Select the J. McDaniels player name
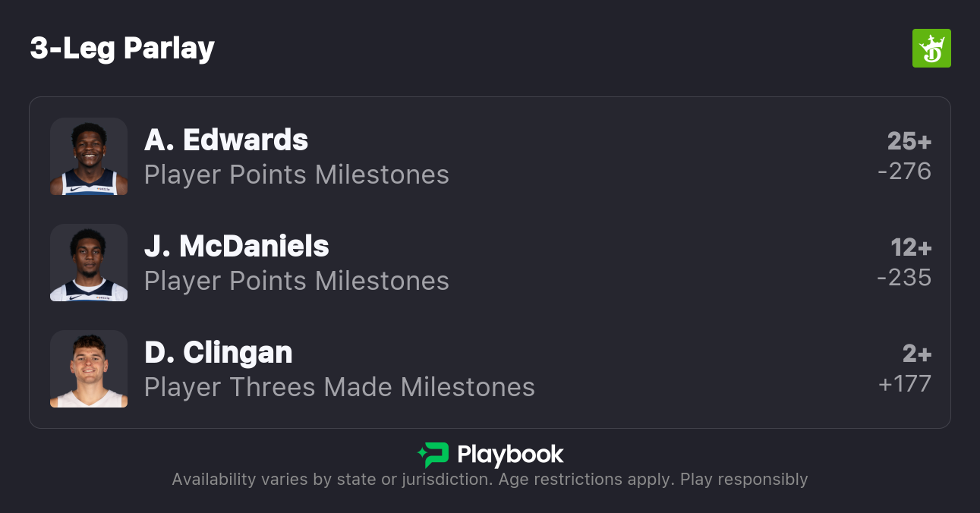 click(x=237, y=246)
